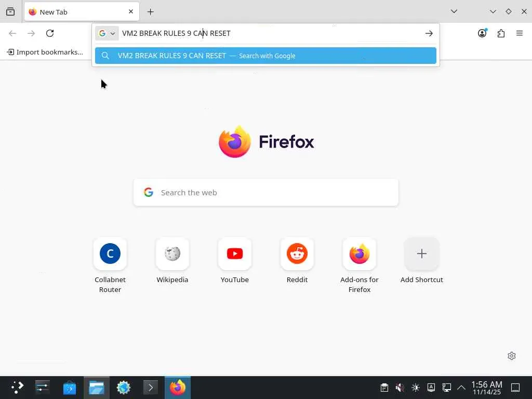Open the clipboard tray icon
The height and width of the screenshot is (399, 532).
384,388
